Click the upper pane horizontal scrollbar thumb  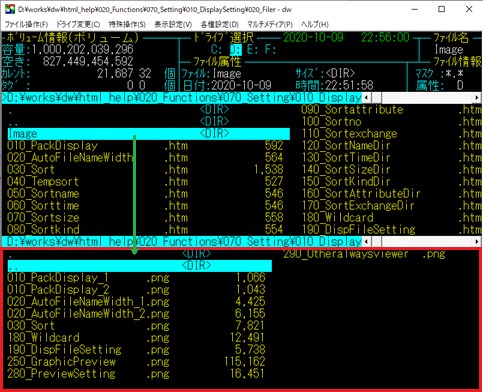coord(377,98)
